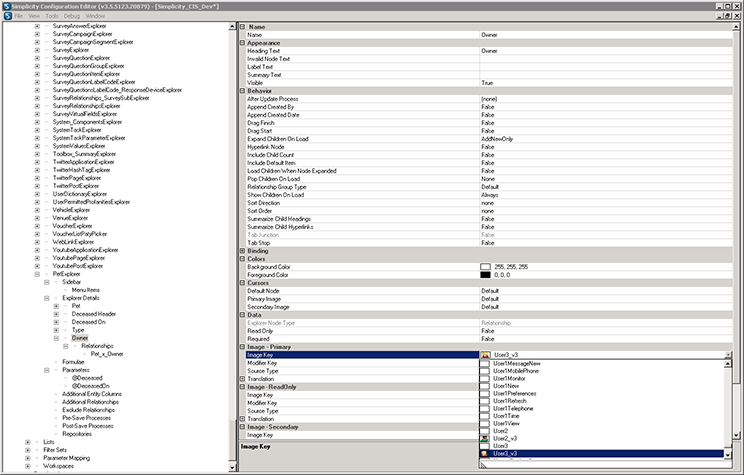Choose User3 from the image list
The height and width of the screenshot is (475, 744).
[x=500, y=446]
